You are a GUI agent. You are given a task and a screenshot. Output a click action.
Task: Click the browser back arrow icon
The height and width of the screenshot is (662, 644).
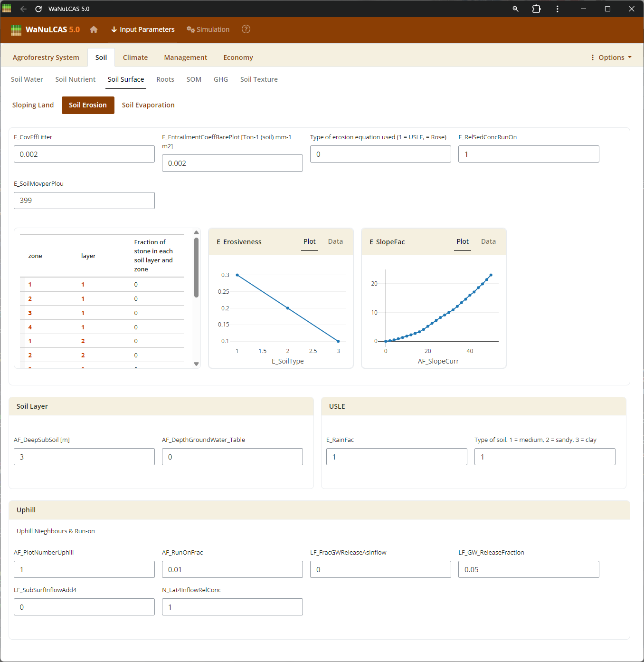click(23, 9)
